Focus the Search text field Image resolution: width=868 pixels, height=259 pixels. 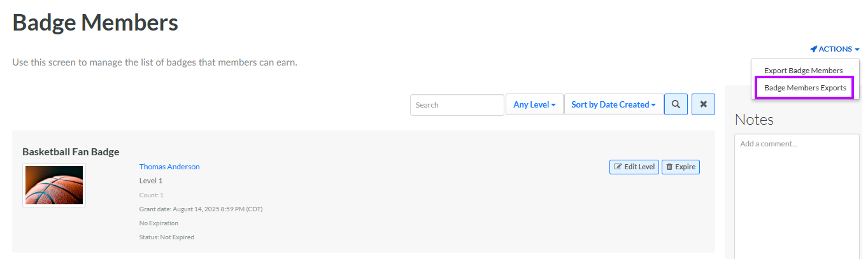(x=457, y=105)
